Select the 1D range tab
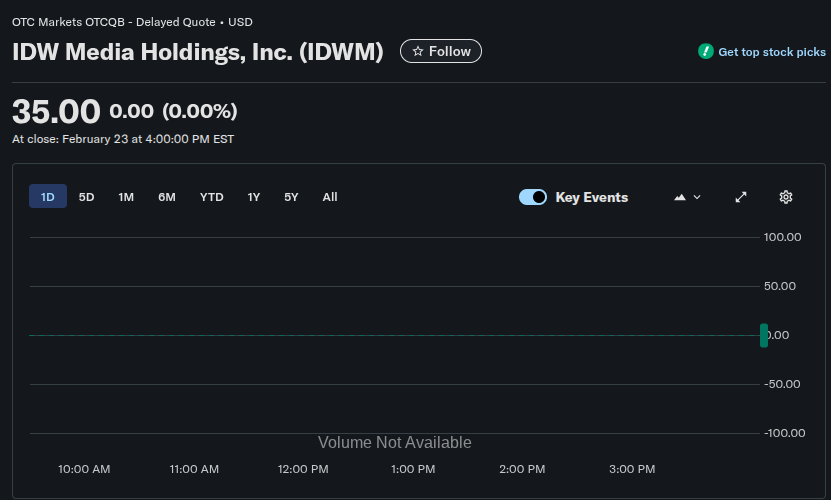 pyautogui.click(x=48, y=197)
